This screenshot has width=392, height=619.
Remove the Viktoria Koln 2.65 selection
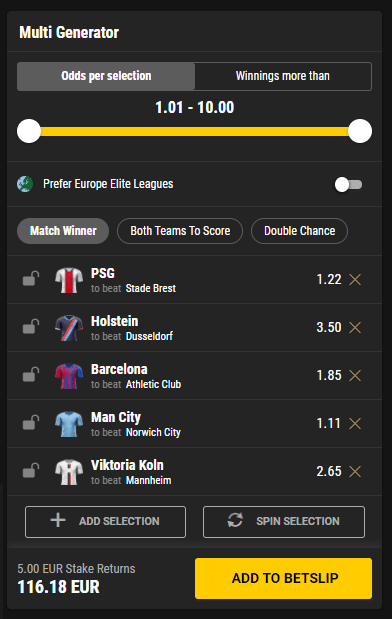[x=355, y=471]
